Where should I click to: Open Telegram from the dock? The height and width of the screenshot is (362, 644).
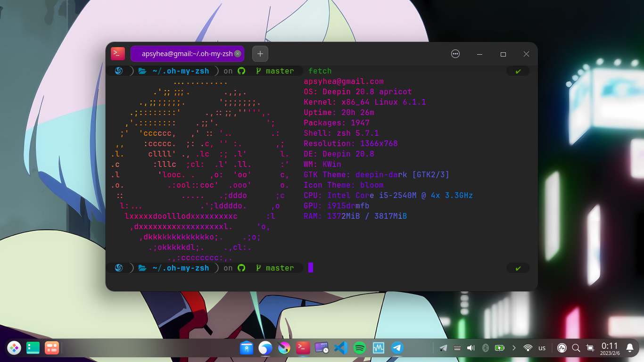pyautogui.click(x=397, y=348)
